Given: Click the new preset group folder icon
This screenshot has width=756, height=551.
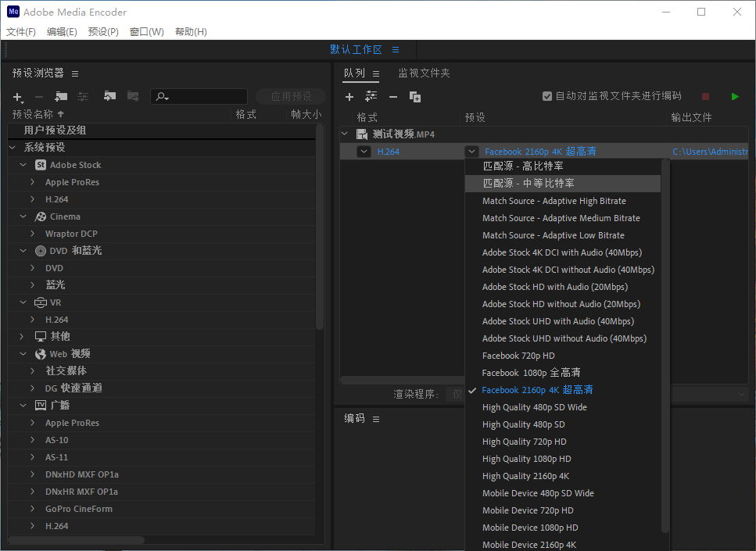Looking at the screenshot, I should point(61,96).
